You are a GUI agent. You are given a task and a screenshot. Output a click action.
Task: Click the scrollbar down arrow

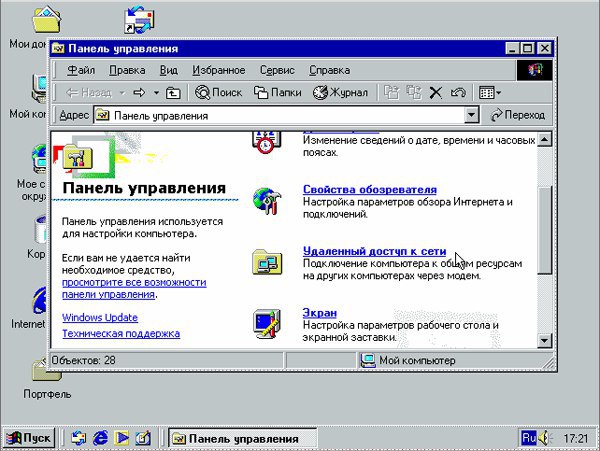click(544, 340)
